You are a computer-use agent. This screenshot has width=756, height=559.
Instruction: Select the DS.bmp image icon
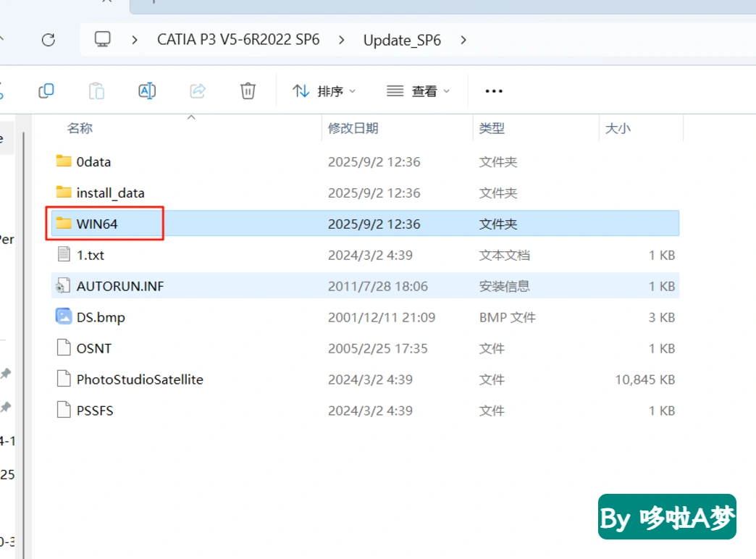coord(64,316)
